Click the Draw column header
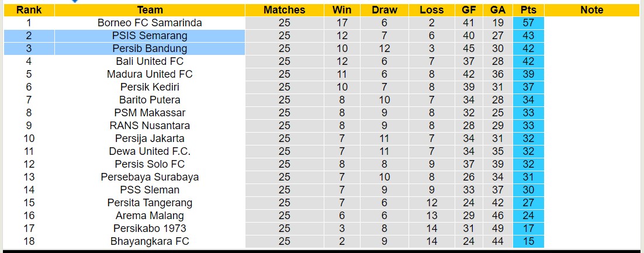Viewport: 644px width, 253px height. click(385, 10)
